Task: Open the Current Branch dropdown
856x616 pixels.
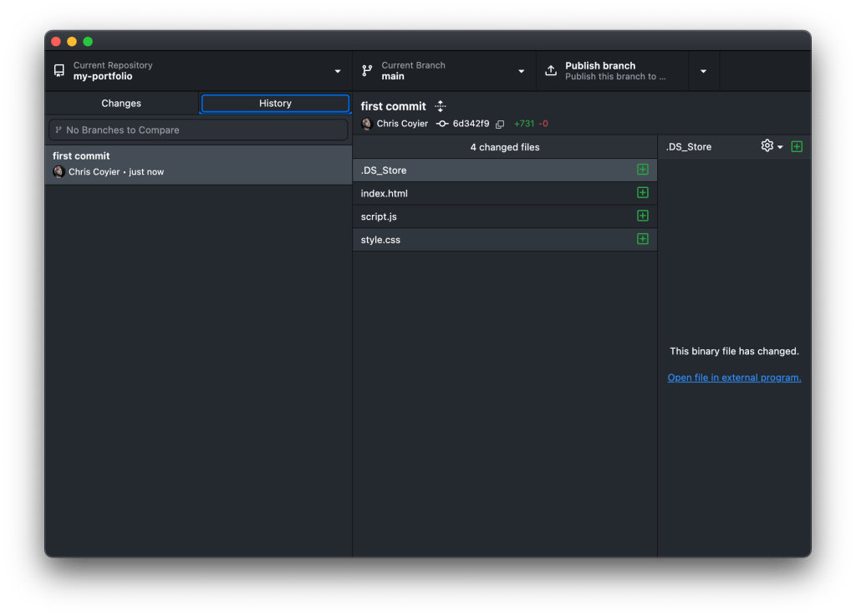Action: [521, 70]
